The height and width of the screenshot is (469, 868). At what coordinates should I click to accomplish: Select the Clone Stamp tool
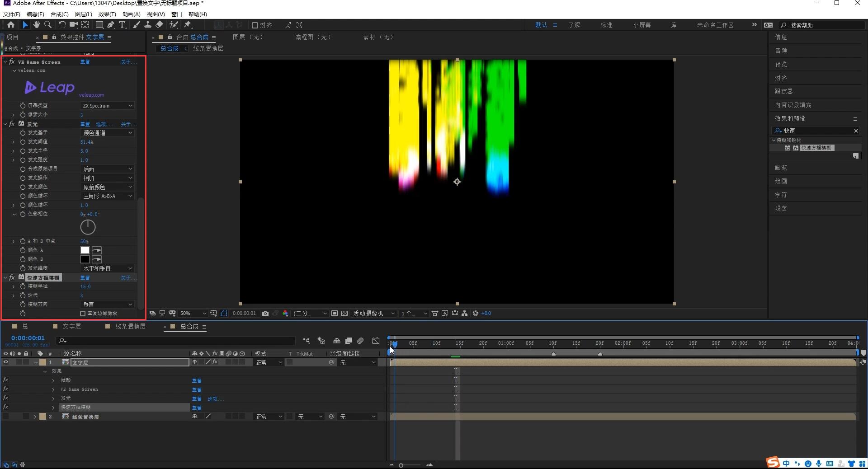tap(148, 25)
